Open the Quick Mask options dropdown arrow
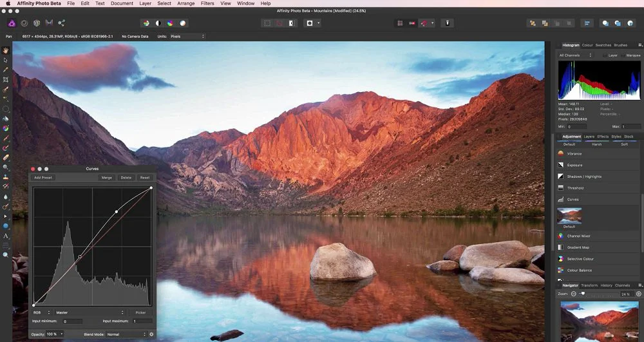This screenshot has height=342, width=644. pyautogui.click(x=318, y=23)
